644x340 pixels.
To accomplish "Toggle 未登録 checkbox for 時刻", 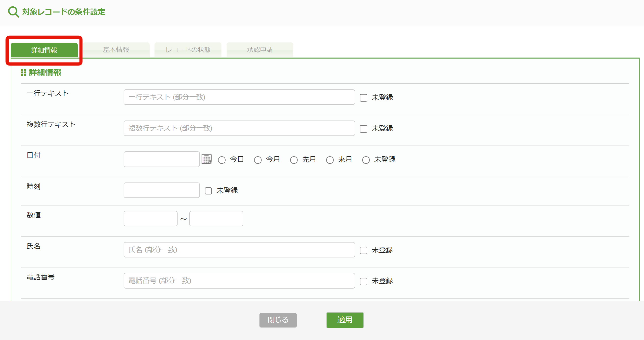I will tap(208, 191).
